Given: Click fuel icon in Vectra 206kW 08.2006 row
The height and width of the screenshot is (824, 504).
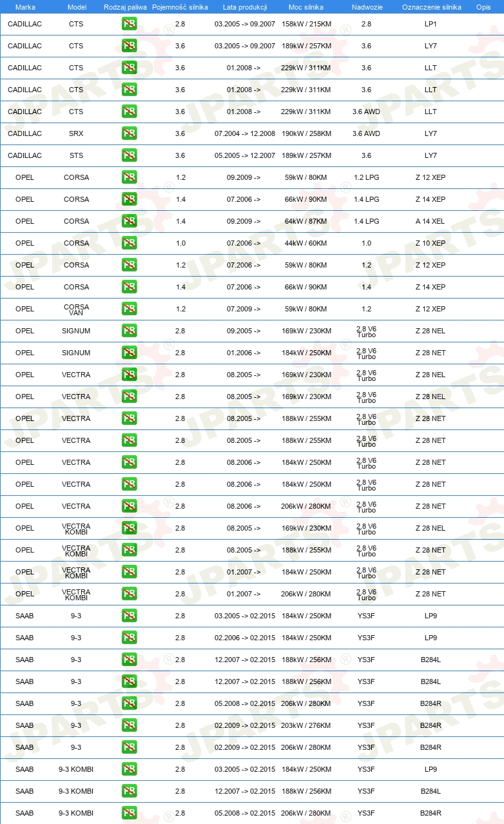Looking at the screenshot, I should (x=129, y=506).
